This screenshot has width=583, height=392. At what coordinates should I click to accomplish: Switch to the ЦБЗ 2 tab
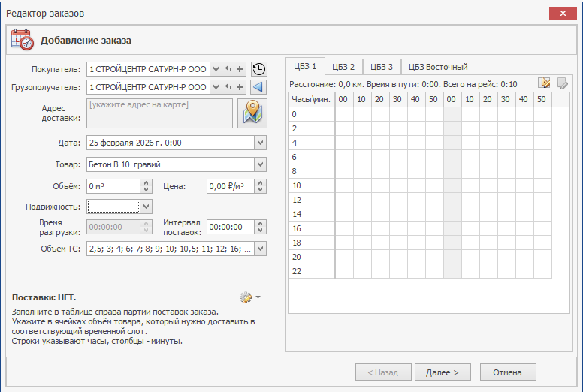pos(344,66)
